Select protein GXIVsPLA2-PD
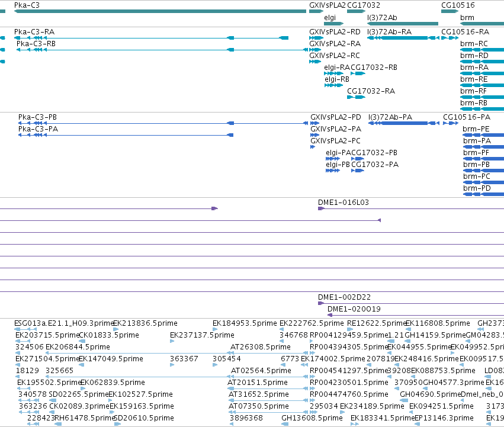The image size is (504, 427). tap(314, 123)
